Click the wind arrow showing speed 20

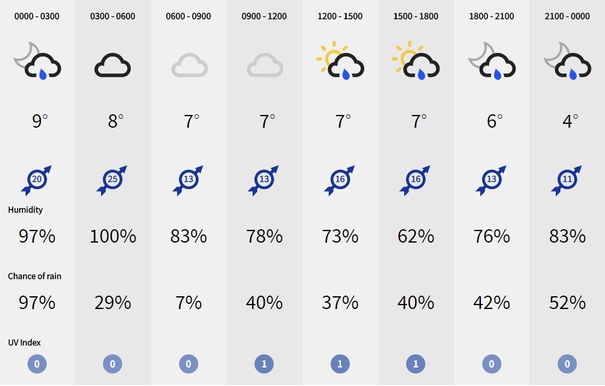point(36,180)
